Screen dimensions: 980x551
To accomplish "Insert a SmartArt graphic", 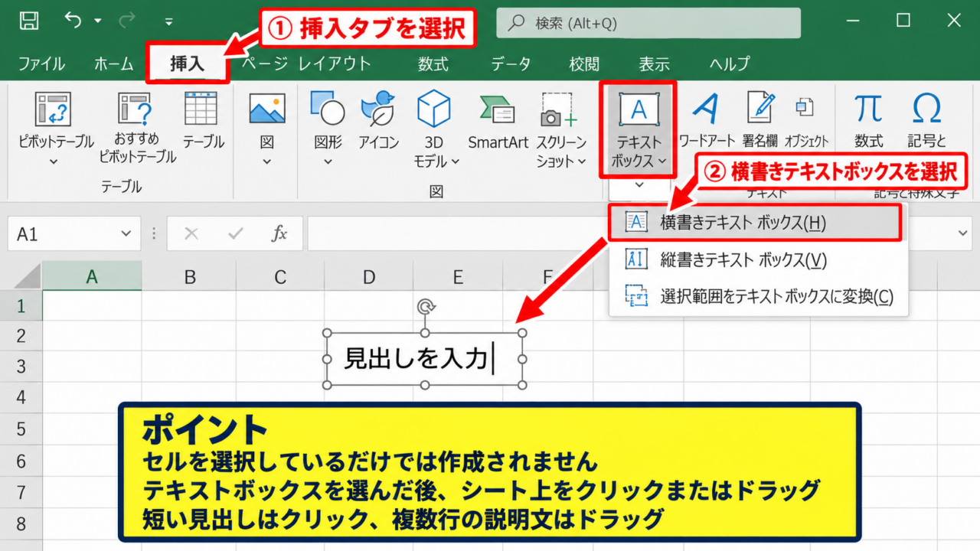I will 498,120.
